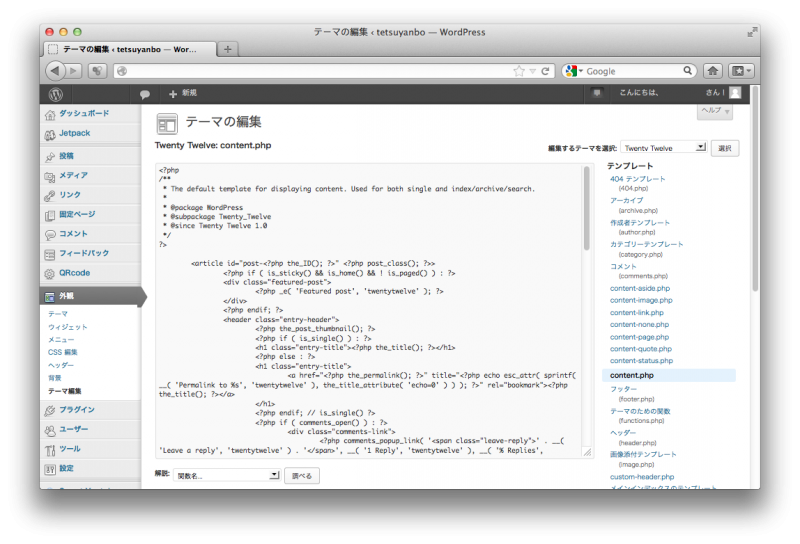
Task: Open 設定 settings menu
Action: [x=66, y=468]
